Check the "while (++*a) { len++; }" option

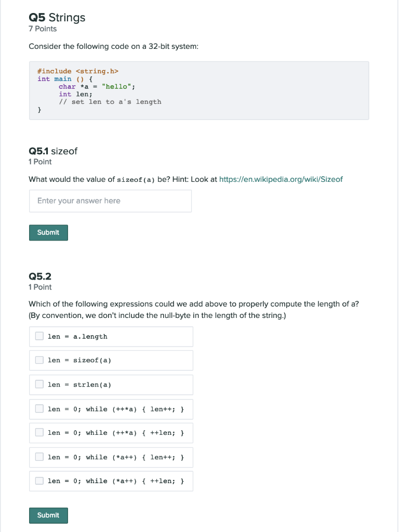(x=39, y=409)
